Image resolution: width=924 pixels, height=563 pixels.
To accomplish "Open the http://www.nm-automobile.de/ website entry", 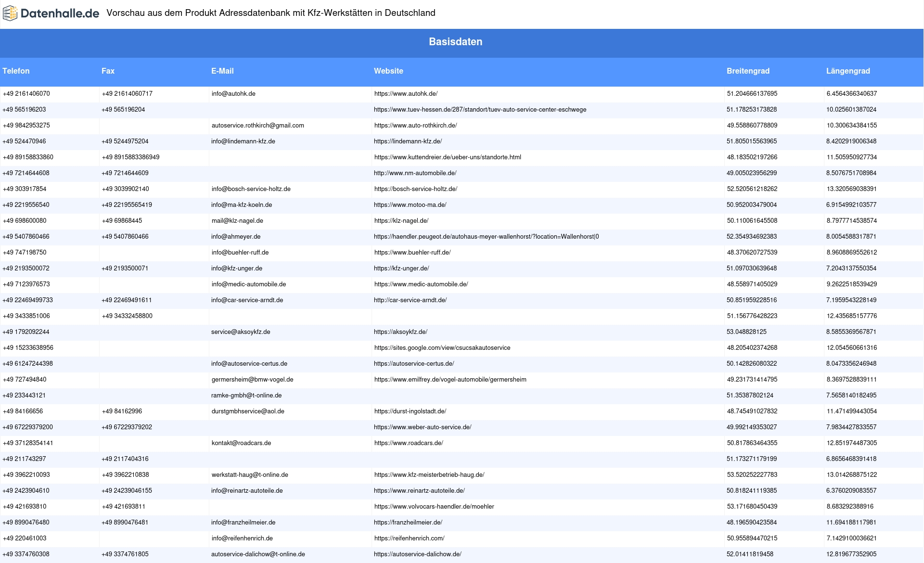I will (415, 173).
